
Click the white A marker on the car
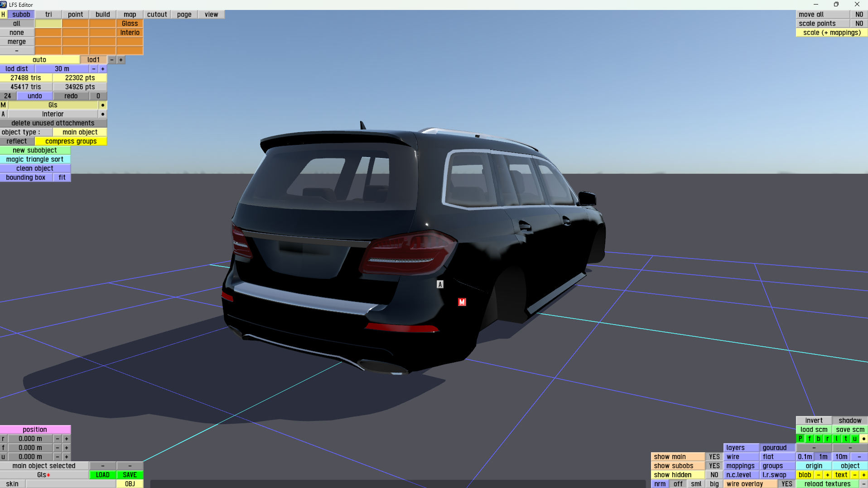pos(440,284)
